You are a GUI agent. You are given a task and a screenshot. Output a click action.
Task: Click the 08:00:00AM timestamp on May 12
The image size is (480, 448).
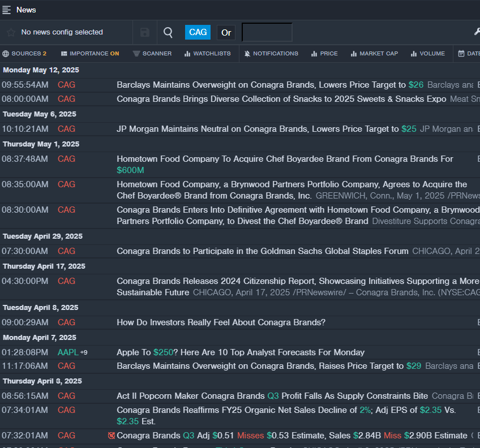(x=25, y=99)
